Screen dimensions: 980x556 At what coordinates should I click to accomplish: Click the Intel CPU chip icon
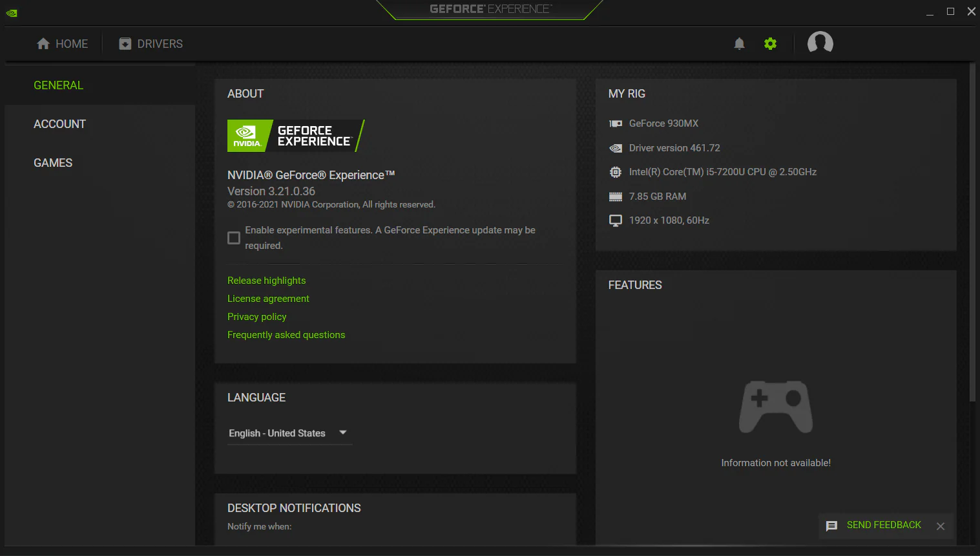pyautogui.click(x=616, y=172)
